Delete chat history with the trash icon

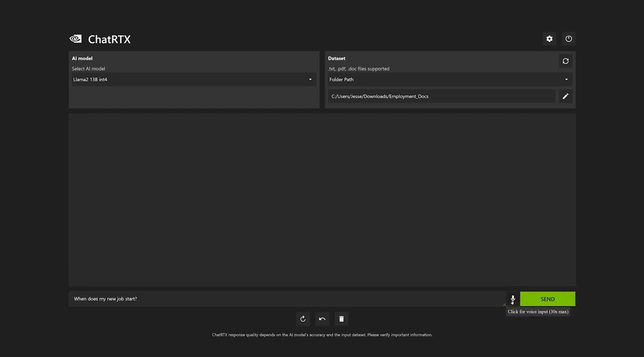click(341, 319)
